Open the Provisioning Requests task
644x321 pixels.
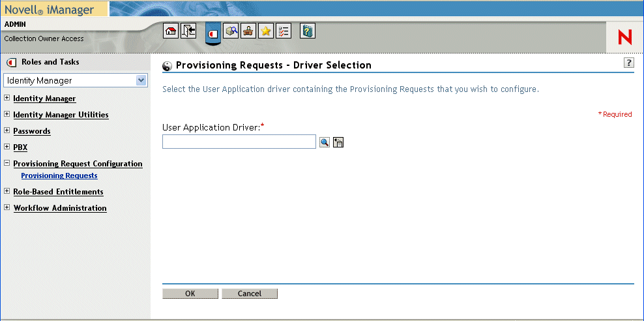tap(59, 176)
